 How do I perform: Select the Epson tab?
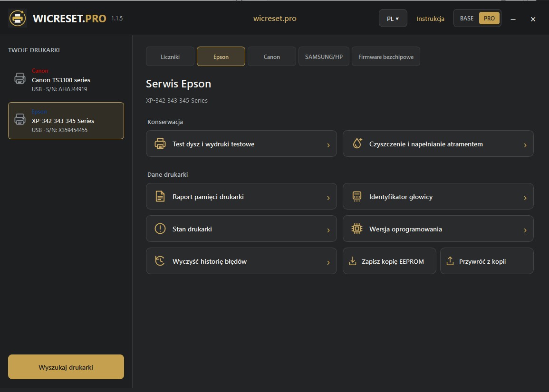pos(221,57)
